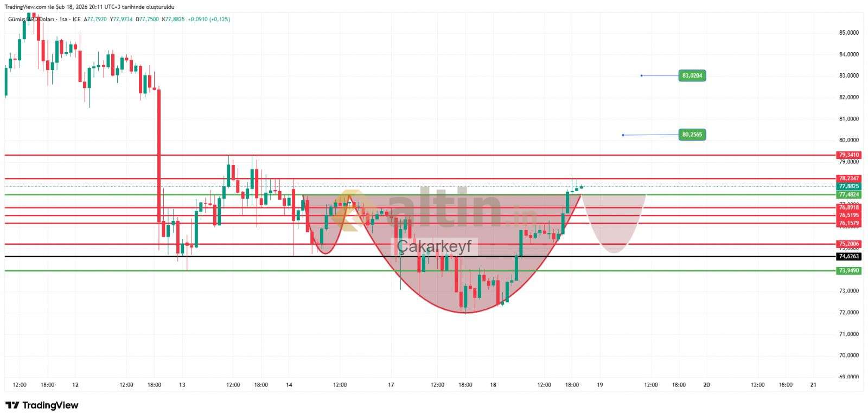Screen dimensions: 868x419
Task: Click the Çakarkeyf text label on chart
Action: [x=434, y=247]
